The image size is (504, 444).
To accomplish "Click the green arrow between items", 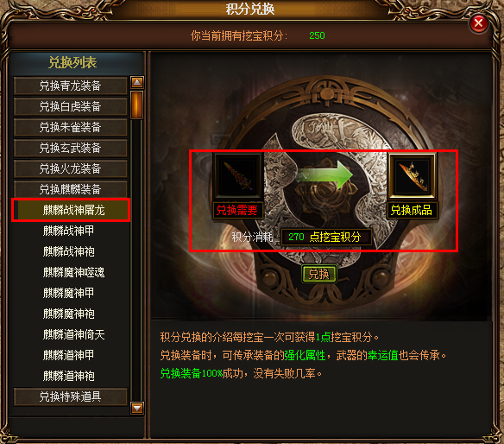I will (x=324, y=175).
